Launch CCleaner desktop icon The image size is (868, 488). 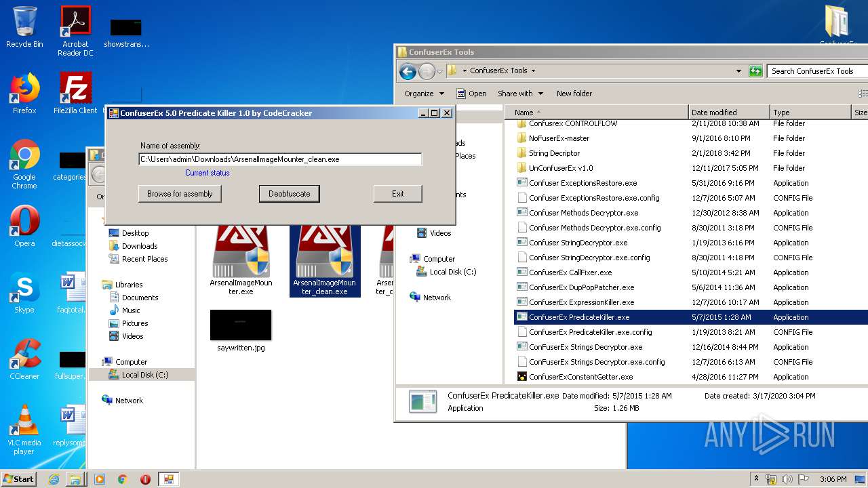(24, 359)
